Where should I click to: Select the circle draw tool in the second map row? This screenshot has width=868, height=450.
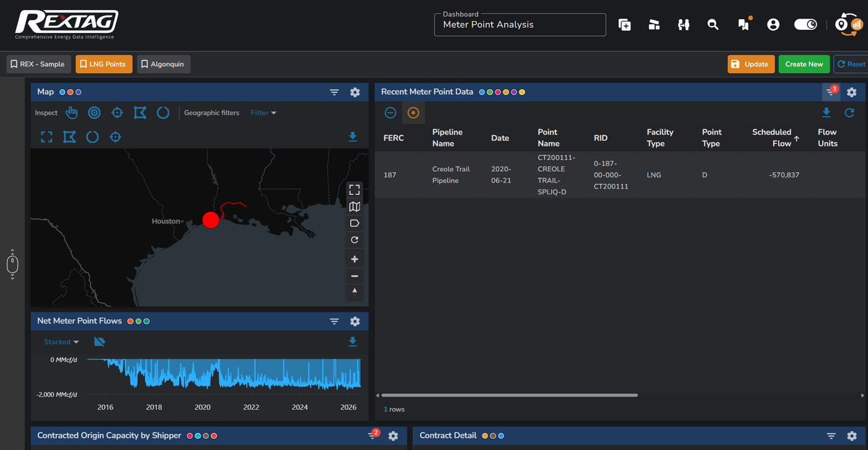tap(92, 137)
